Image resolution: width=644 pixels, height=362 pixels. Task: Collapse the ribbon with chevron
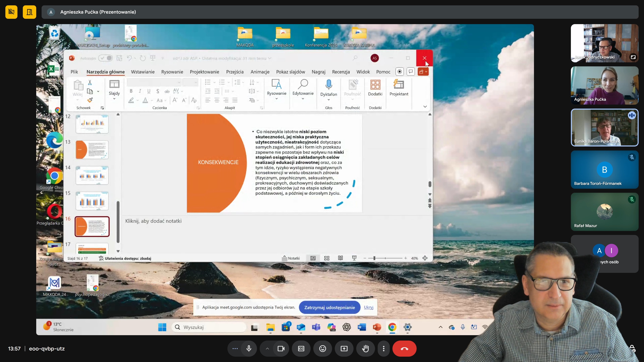[425, 107]
